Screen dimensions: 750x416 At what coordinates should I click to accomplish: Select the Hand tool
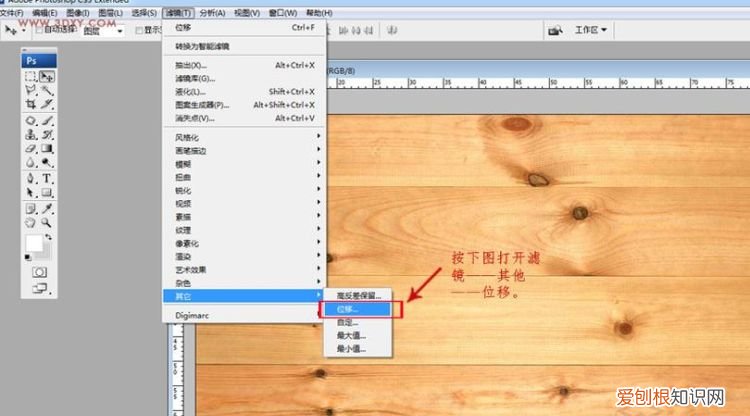click(31, 223)
